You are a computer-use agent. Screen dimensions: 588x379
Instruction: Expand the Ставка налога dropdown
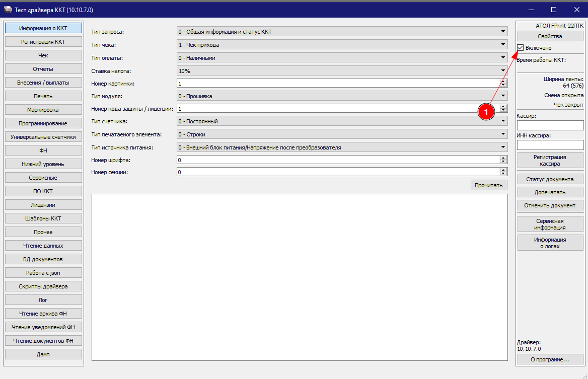click(342, 70)
